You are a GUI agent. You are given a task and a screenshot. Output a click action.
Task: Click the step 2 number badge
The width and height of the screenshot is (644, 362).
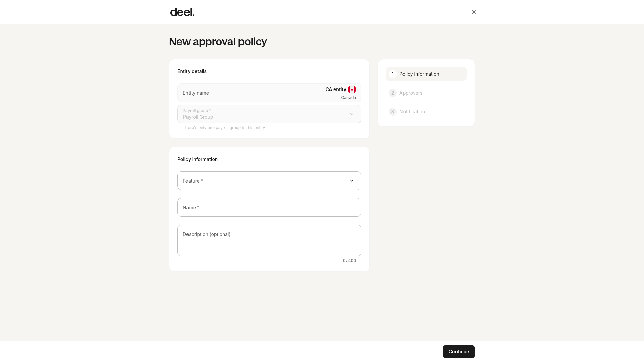click(x=392, y=93)
